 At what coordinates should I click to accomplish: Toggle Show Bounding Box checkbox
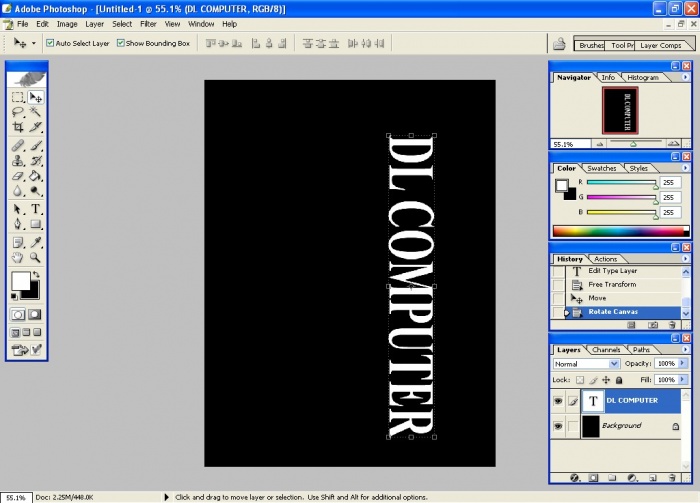(121, 43)
